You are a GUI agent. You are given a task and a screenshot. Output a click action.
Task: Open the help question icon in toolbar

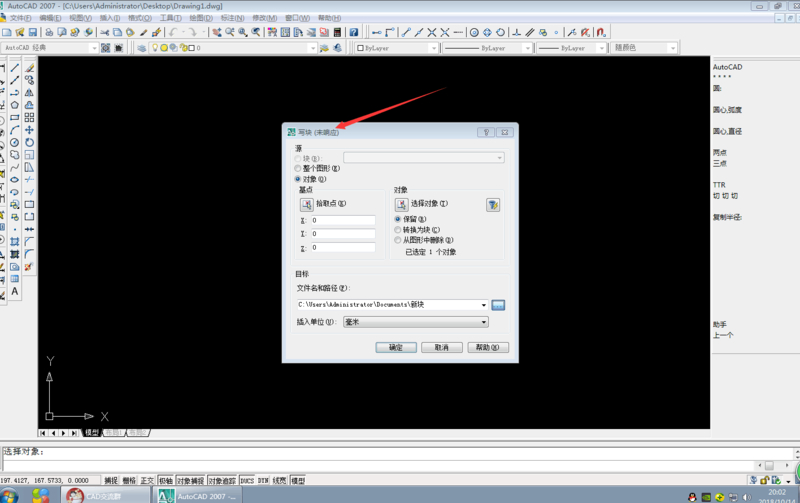[354, 32]
